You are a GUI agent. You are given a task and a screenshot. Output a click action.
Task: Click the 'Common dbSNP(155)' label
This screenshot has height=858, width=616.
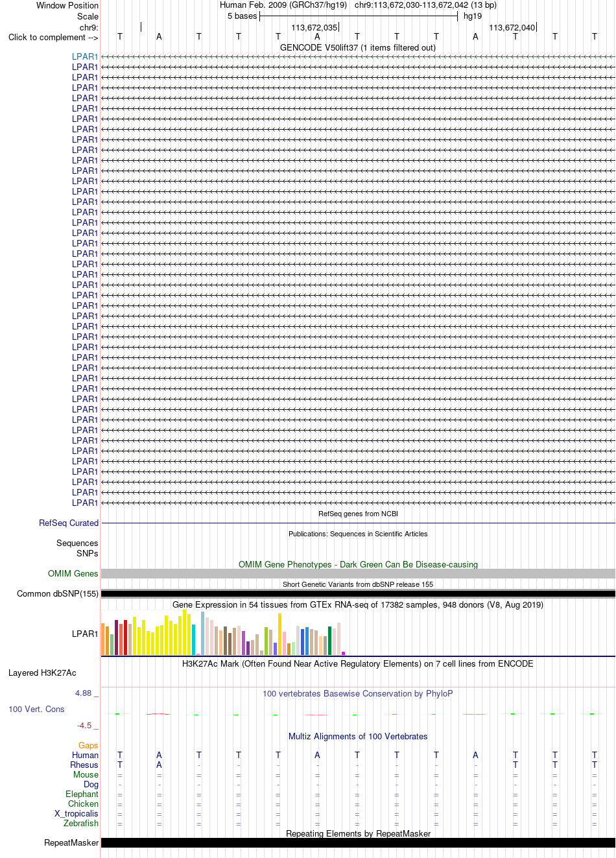(58, 593)
